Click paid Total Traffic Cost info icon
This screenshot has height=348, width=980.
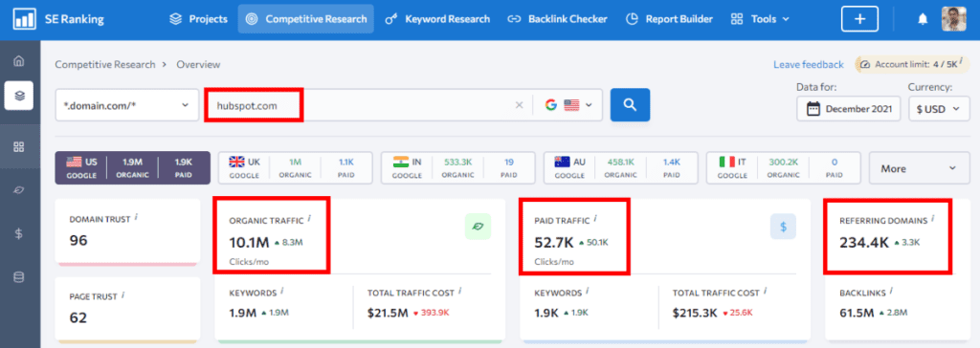pyautogui.click(x=765, y=292)
